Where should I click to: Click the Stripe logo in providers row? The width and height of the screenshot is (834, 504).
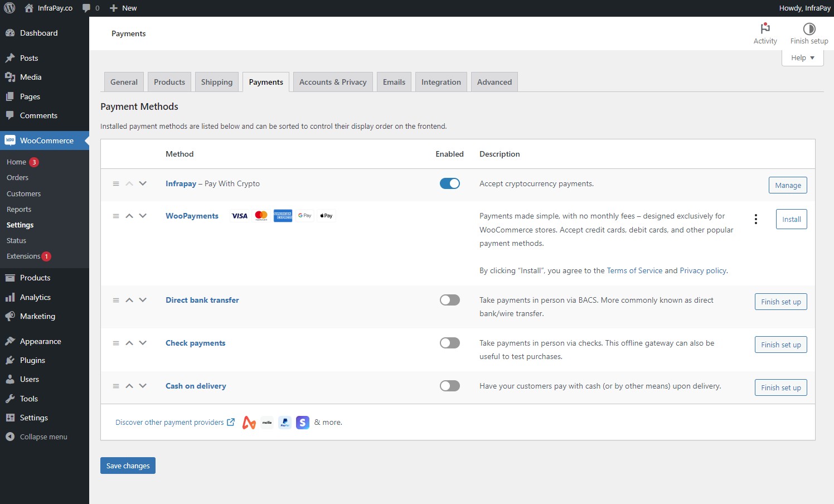tap(303, 423)
